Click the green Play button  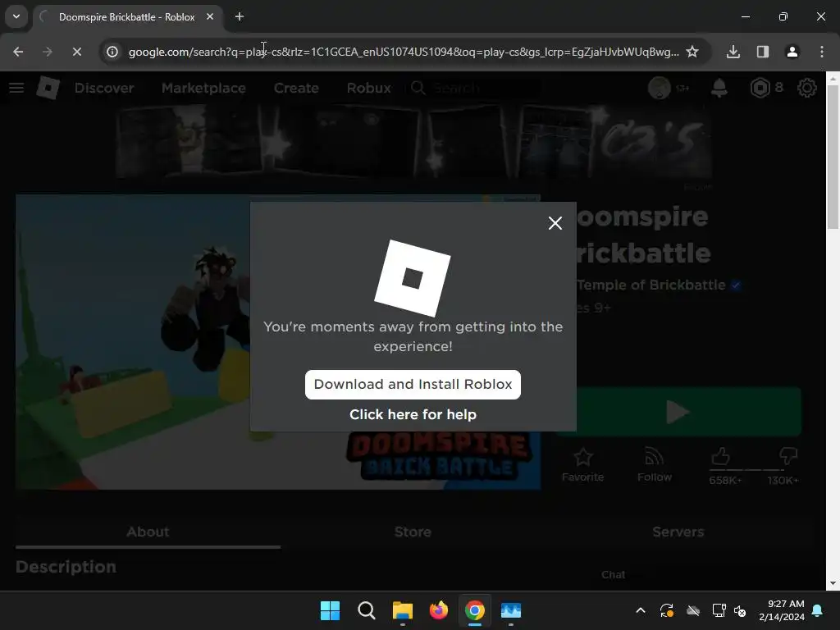point(678,412)
